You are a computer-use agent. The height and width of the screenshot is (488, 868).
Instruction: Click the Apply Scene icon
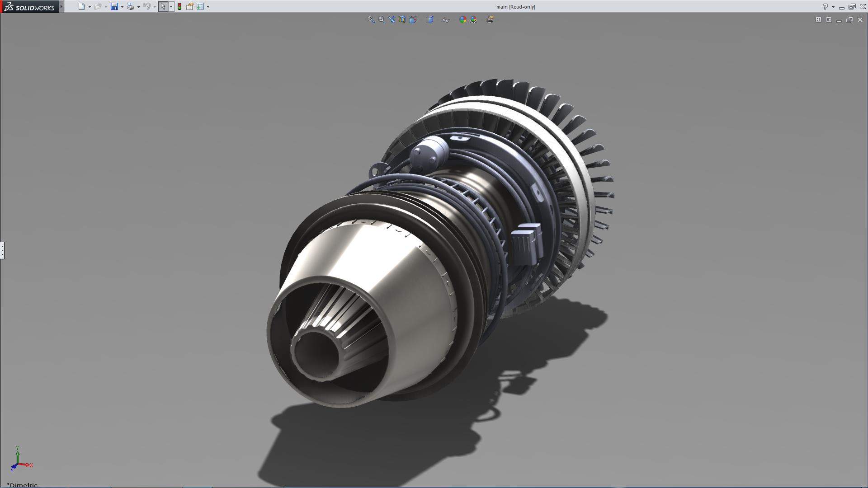[473, 19]
